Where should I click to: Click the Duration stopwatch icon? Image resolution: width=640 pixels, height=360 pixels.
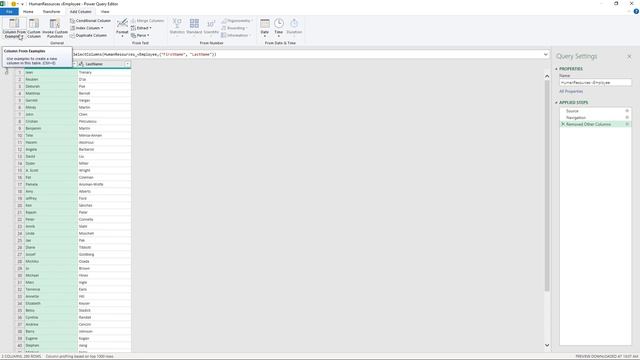pyautogui.click(x=294, y=23)
